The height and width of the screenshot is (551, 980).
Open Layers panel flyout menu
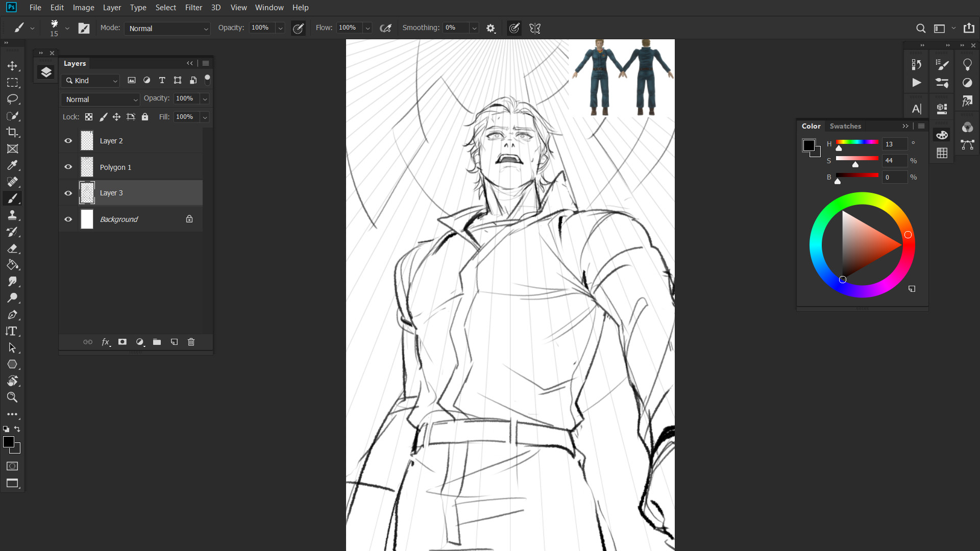pos(206,63)
